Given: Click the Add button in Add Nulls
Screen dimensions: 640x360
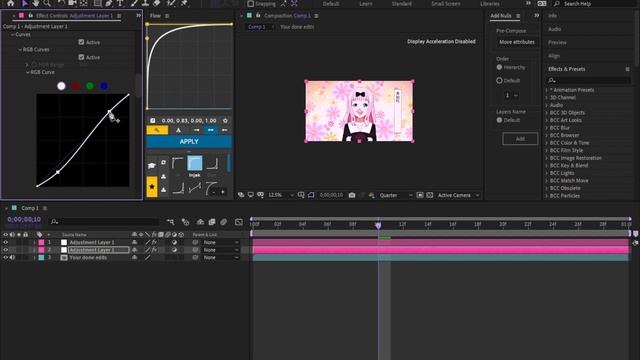Looking at the screenshot, I should point(520,139).
